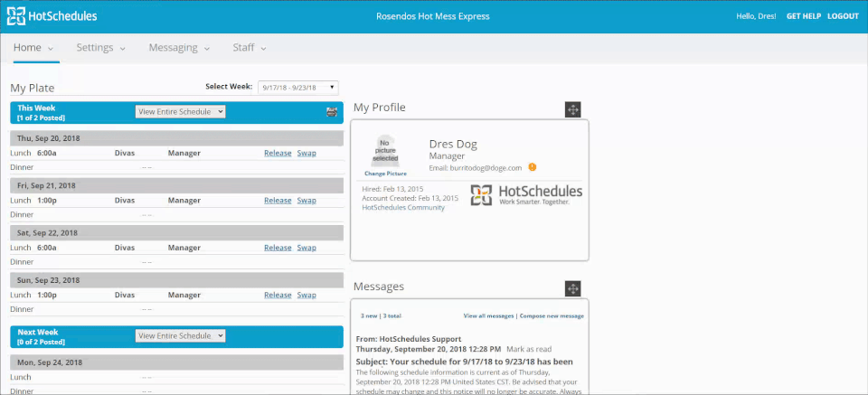This screenshot has height=395, width=868.
Task: Click Mark as read on support message
Action: pos(529,349)
